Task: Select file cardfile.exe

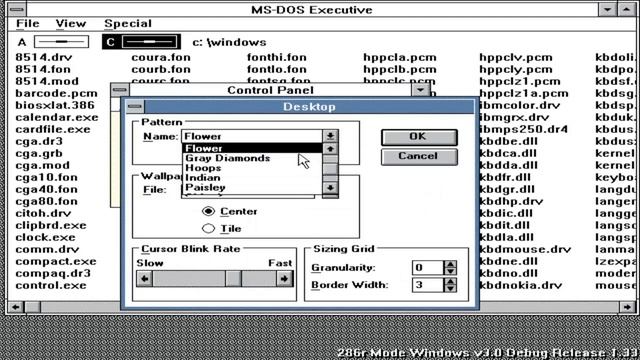Action: [x=53, y=129]
